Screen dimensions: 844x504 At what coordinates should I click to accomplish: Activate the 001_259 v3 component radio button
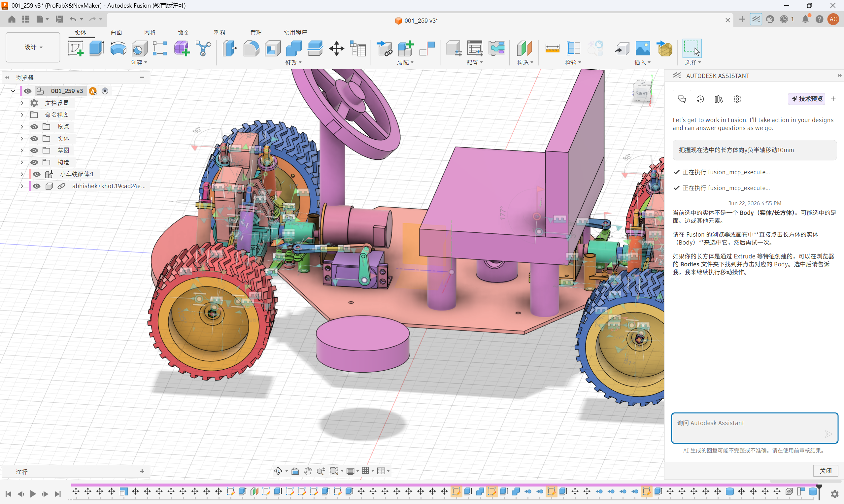(x=105, y=91)
